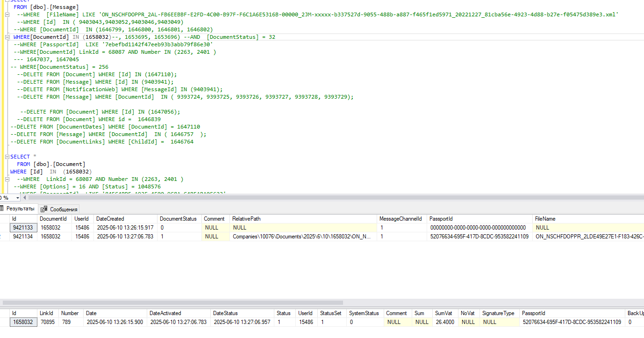Place cursor on WHERE [Id] IN (1658032) line
This screenshot has width=644, height=338.
point(51,172)
